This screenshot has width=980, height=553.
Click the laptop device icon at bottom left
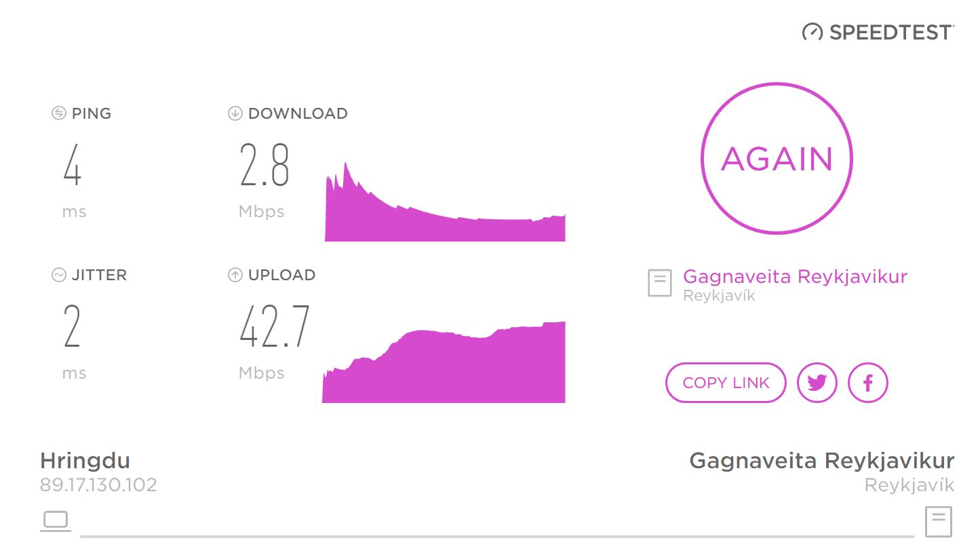pyautogui.click(x=54, y=521)
